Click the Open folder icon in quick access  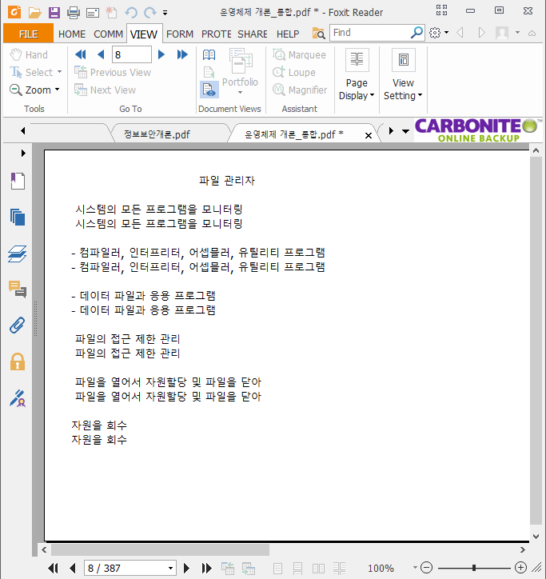tap(35, 13)
